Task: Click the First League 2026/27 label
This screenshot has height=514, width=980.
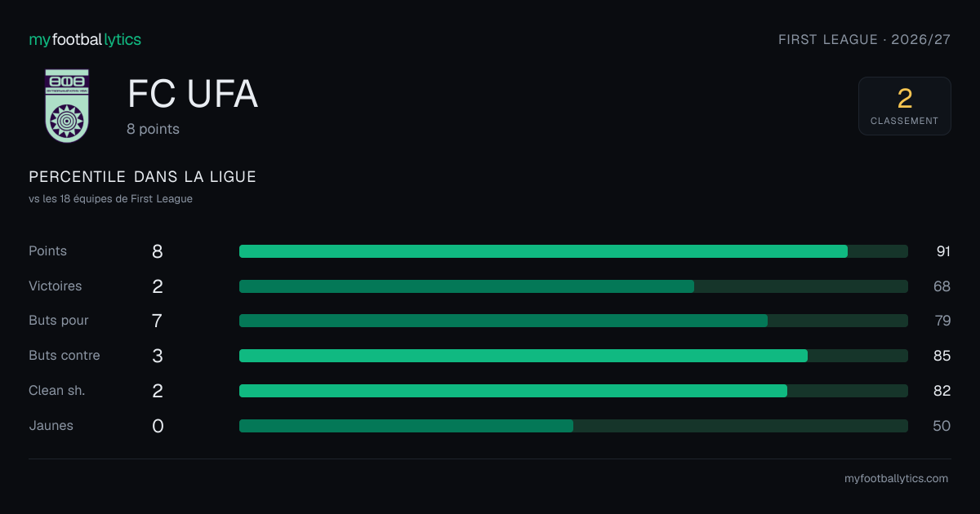Action: tap(864, 39)
